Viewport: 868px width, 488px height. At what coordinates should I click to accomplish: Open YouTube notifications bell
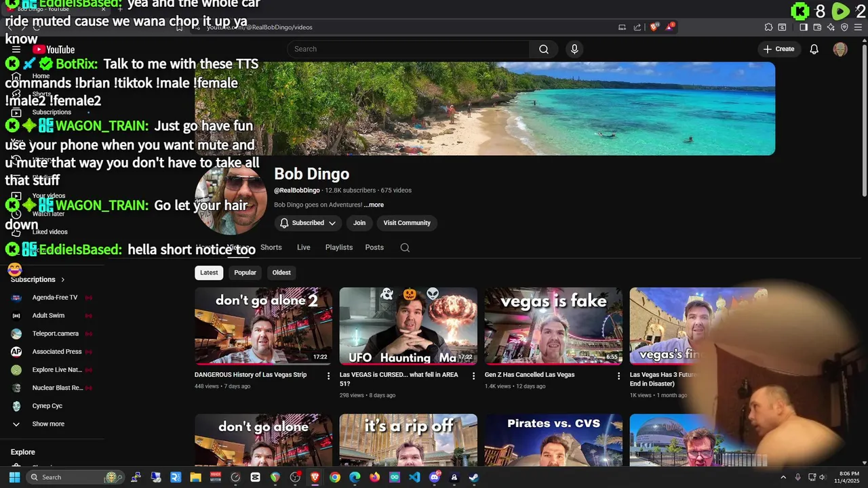814,49
